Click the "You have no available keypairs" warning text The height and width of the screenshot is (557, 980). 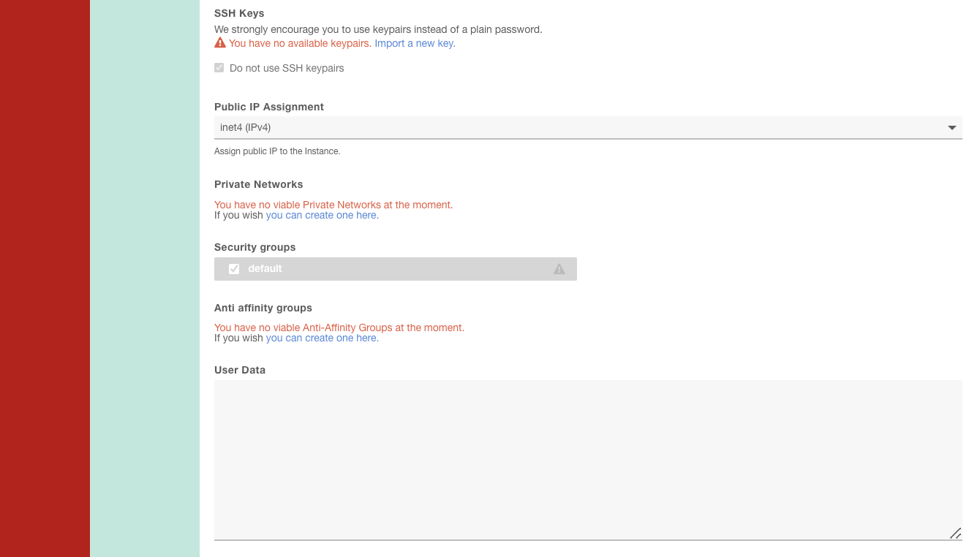[x=300, y=43]
